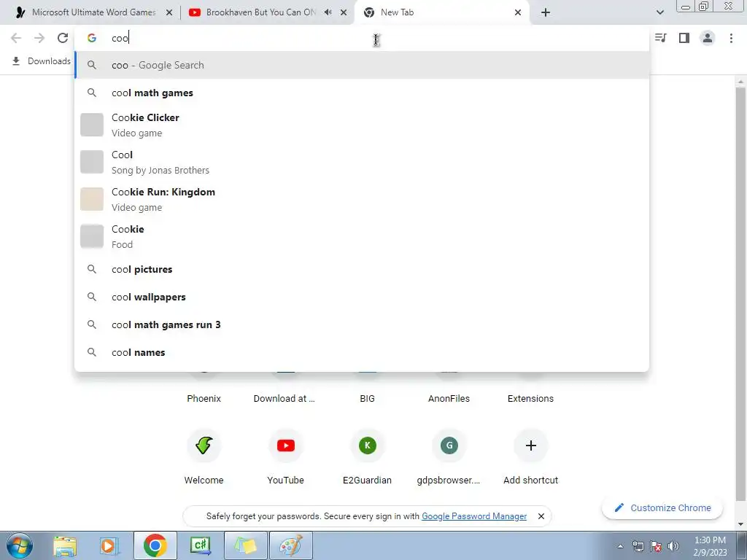The image size is (747, 560).
Task: Dismiss the password manager promo
Action: (x=541, y=516)
